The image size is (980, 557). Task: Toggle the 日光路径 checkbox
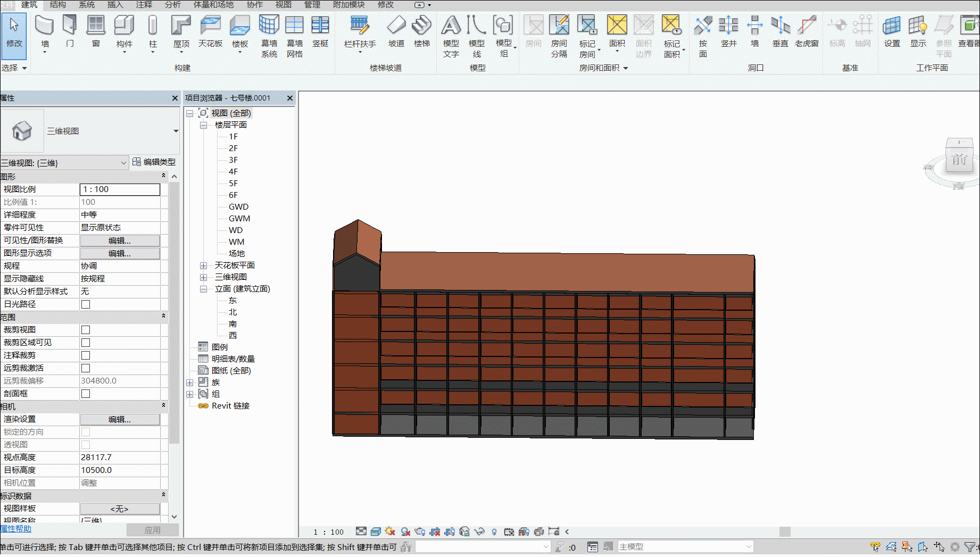[x=86, y=304]
